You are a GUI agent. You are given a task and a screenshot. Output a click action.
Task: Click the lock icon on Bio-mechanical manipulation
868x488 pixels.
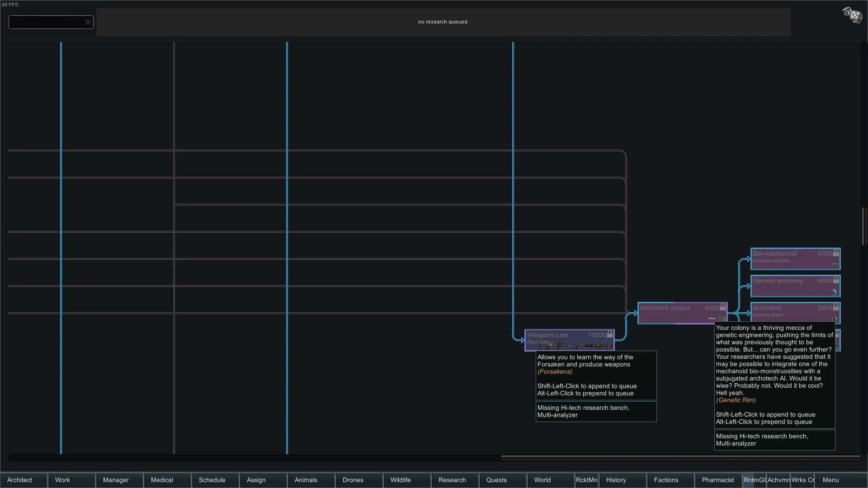pyautogui.click(x=836, y=253)
